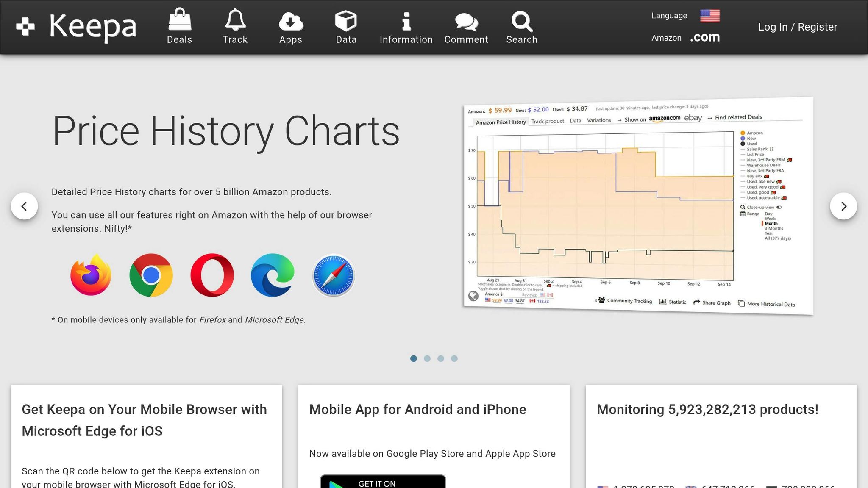Image resolution: width=868 pixels, height=488 pixels.
Task: Select the third carousel slide dot
Action: pos(441,359)
